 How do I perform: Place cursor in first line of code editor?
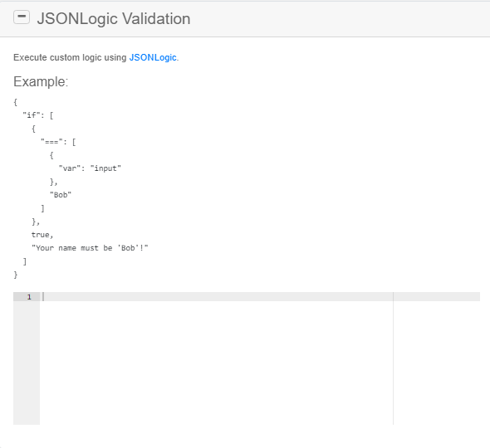click(218, 296)
